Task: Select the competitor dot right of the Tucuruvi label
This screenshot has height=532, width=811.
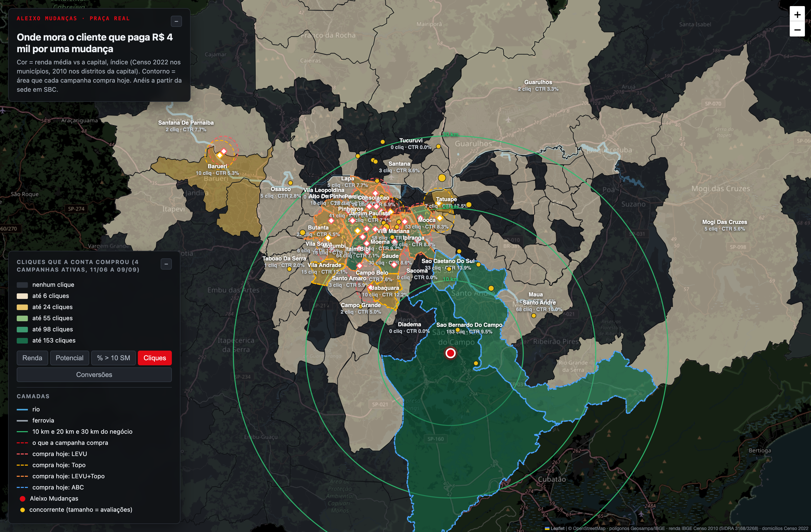Action: tap(438, 146)
